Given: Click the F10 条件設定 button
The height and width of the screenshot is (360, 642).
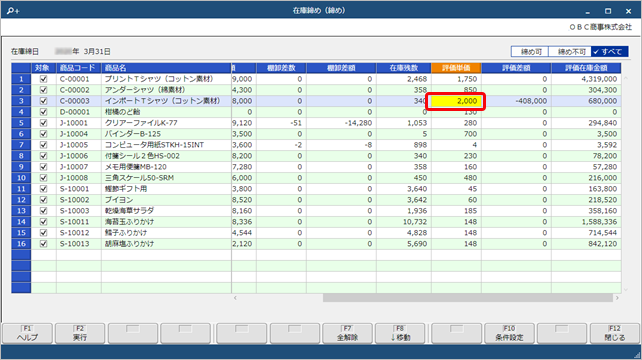Looking at the screenshot, I should [x=509, y=333].
